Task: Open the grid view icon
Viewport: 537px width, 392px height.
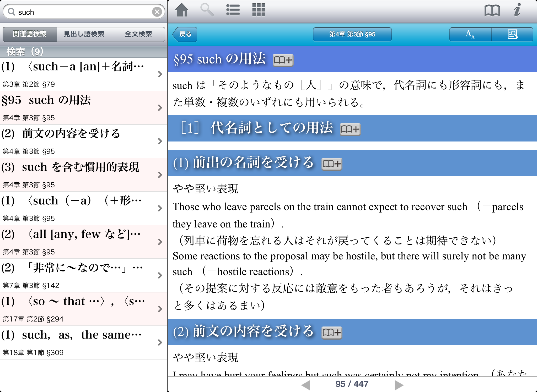Action: tap(259, 10)
